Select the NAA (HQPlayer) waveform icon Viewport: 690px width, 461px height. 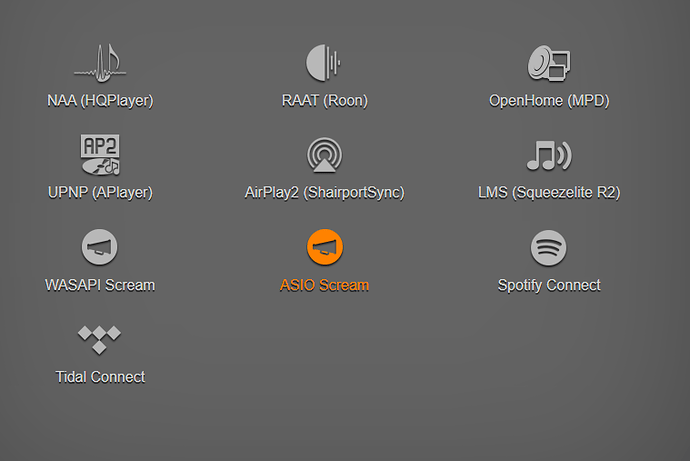click(x=100, y=63)
